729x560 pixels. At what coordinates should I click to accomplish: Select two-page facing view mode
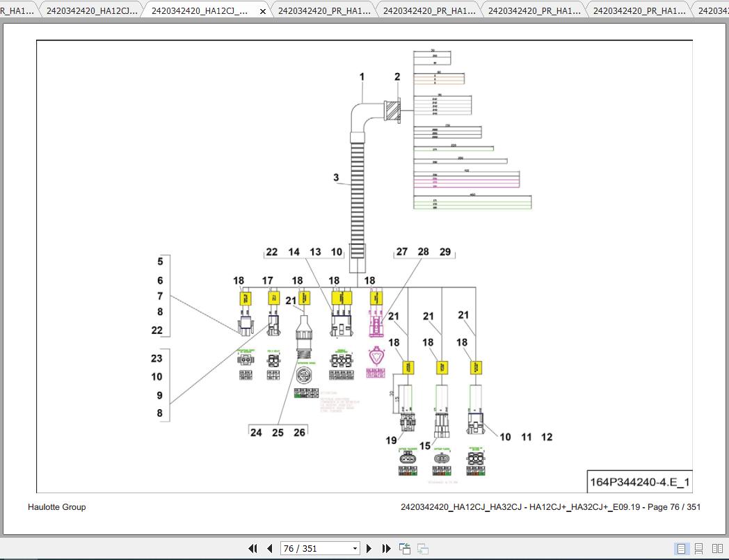(x=717, y=549)
